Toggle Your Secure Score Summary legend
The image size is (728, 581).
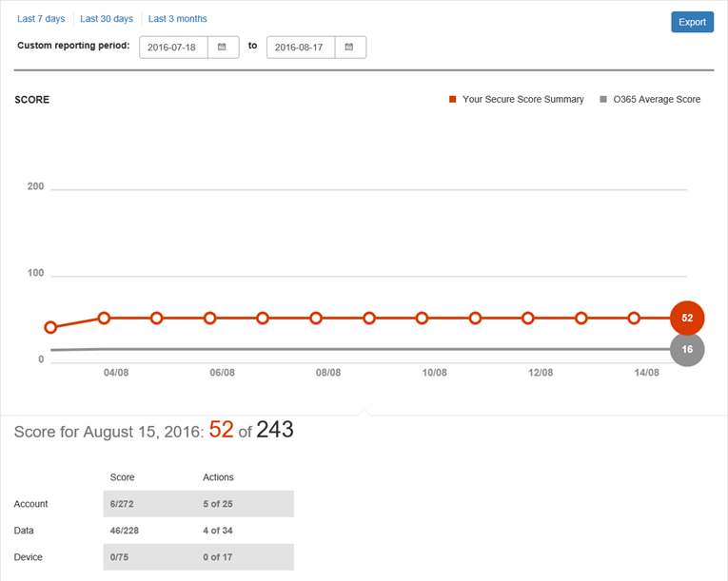click(x=517, y=100)
